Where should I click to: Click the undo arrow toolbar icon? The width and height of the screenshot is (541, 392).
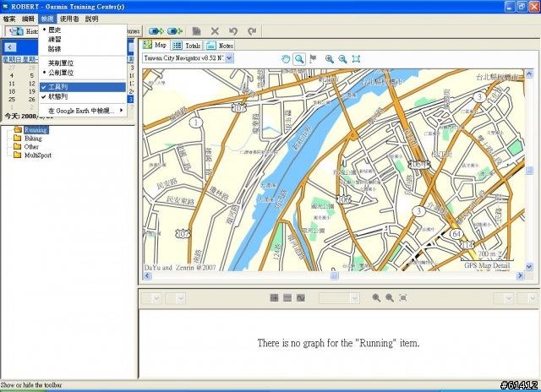click(x=233, y=31)
